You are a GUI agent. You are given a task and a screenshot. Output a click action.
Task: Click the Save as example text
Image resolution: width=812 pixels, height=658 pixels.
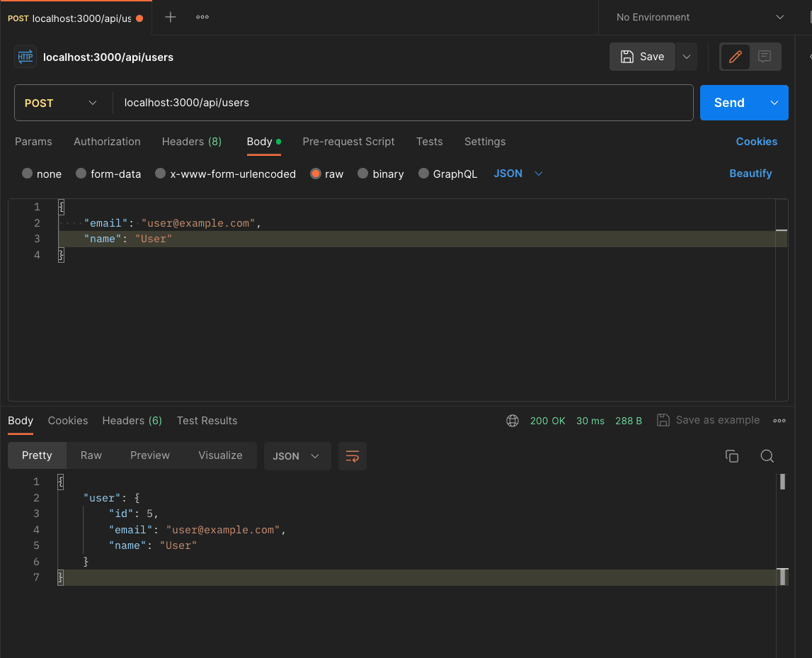[x=717, y=420]
